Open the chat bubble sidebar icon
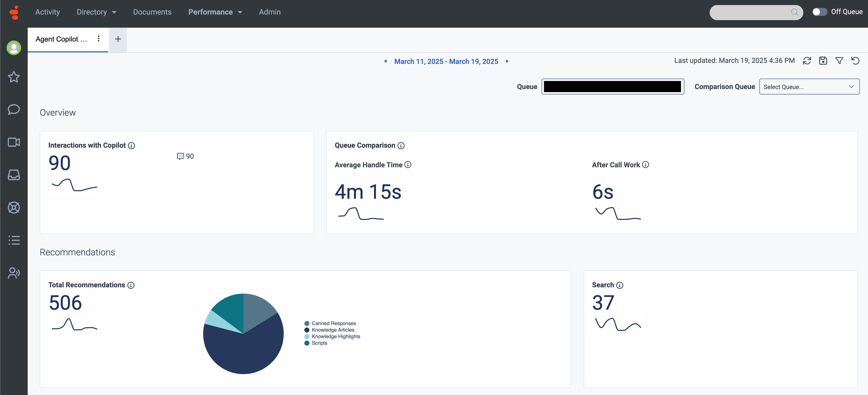Screen dimensions: 868x395 14,109
